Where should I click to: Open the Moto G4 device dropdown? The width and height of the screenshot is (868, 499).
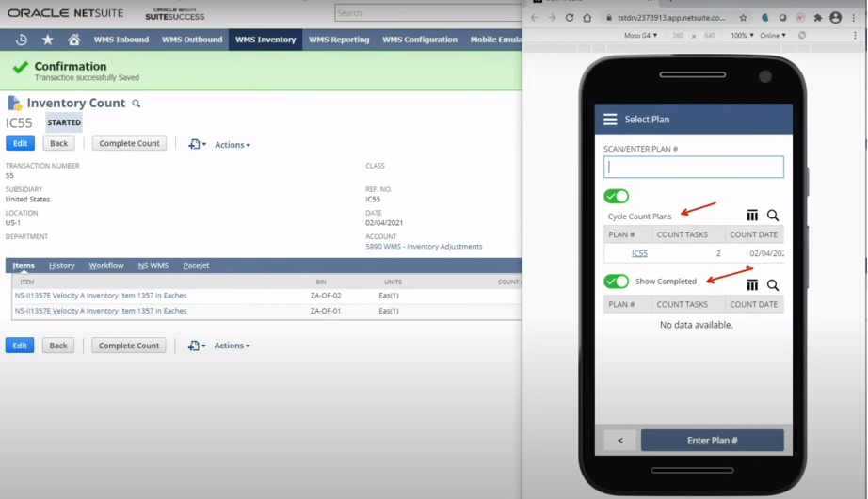pos(640,36)
